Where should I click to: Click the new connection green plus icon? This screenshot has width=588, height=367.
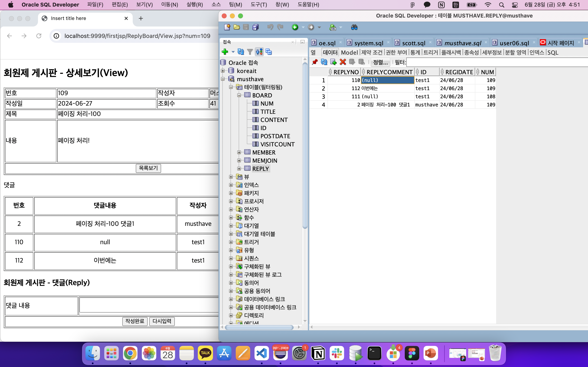point(225,52)
